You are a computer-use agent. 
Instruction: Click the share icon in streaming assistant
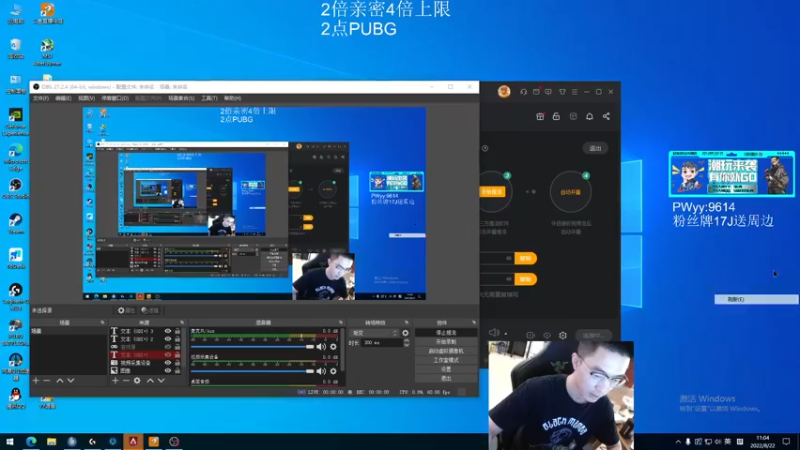pos(606,116)
